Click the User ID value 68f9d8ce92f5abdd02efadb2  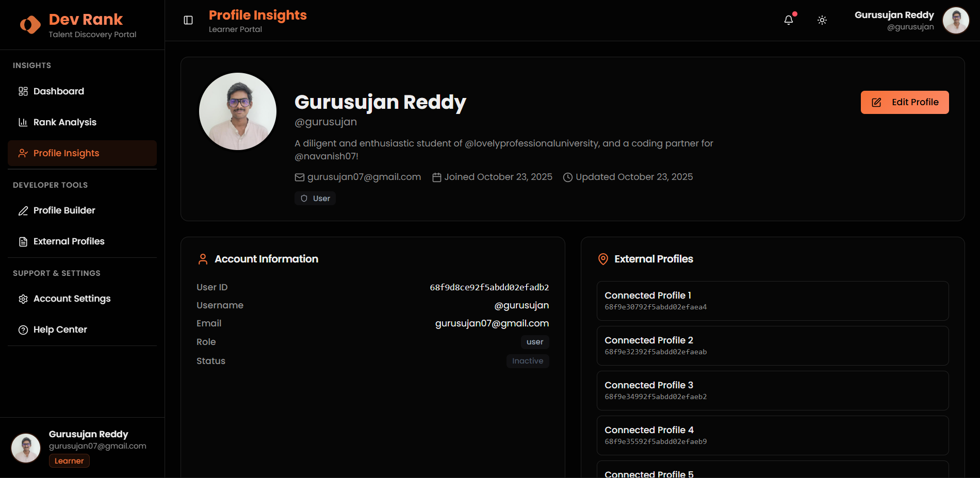489,287
